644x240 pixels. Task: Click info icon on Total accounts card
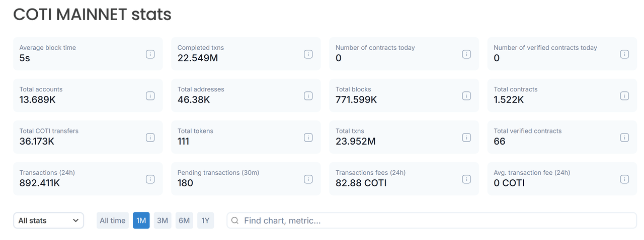click(150, 95)
